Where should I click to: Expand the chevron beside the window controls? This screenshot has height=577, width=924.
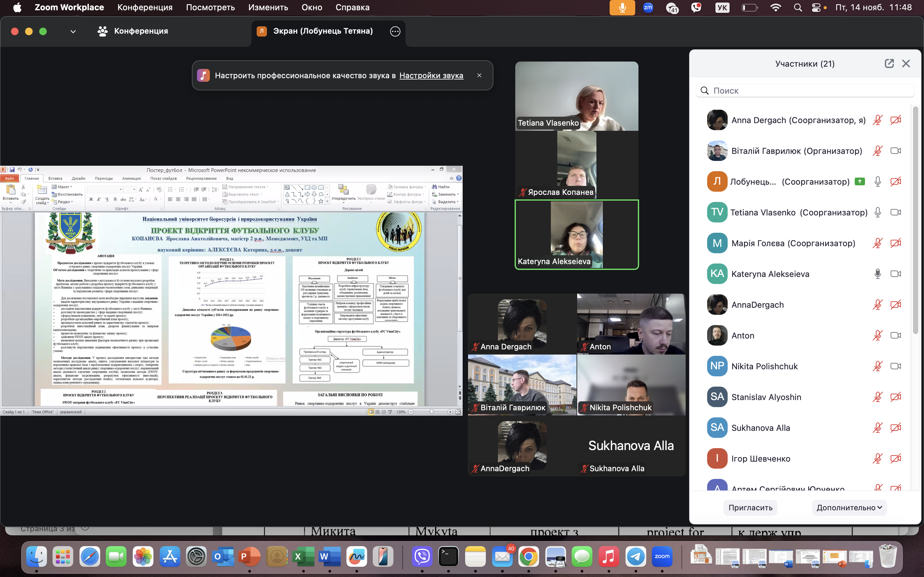pos(73,31)
